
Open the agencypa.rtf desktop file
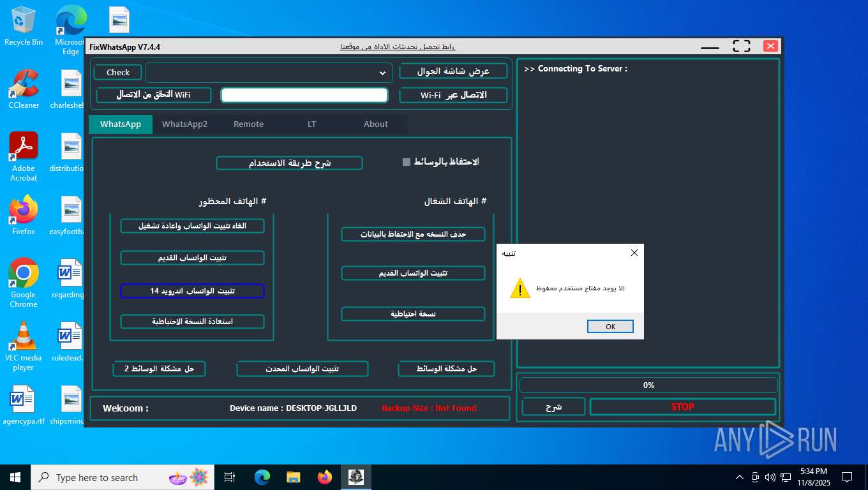pos(24,405)
